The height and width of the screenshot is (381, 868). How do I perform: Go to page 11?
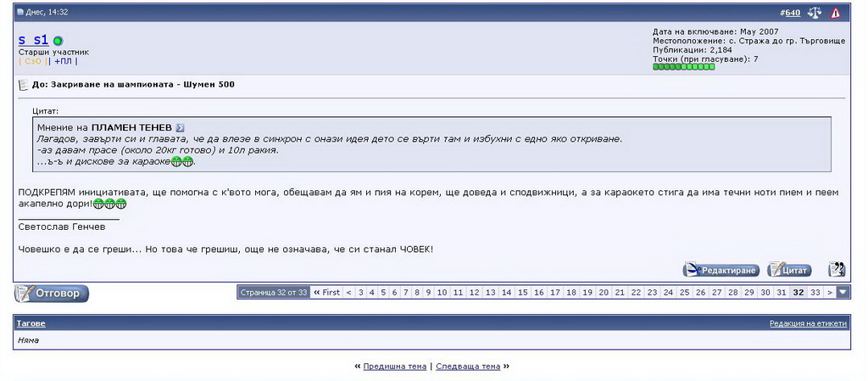[x=458, y=293]
